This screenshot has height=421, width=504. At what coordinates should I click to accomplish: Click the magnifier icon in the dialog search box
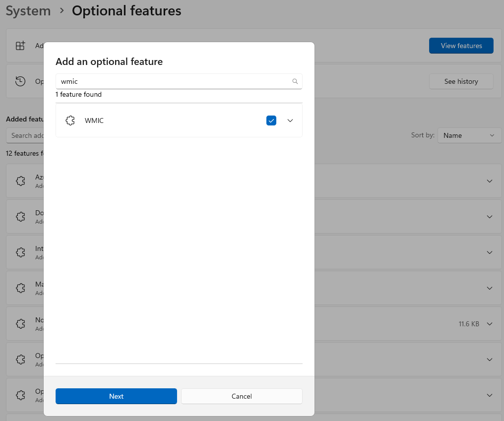pyautogui.click(x=295, y=81)
